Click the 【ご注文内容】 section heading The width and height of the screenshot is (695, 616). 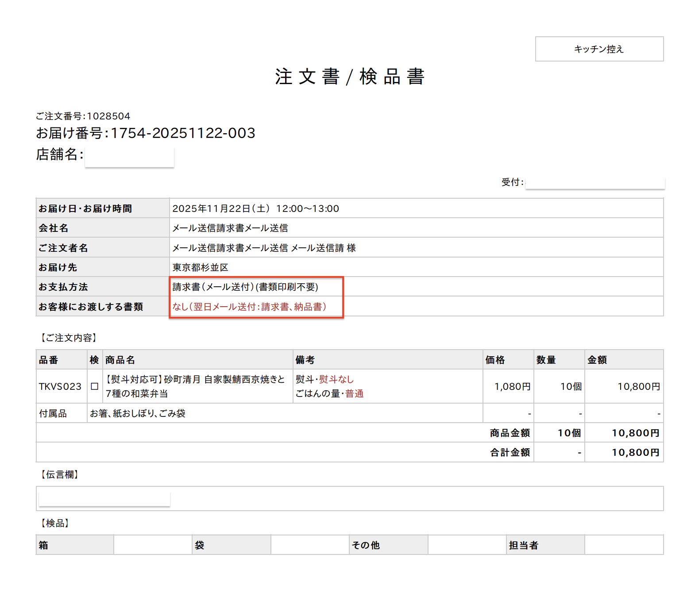(68, 338)
